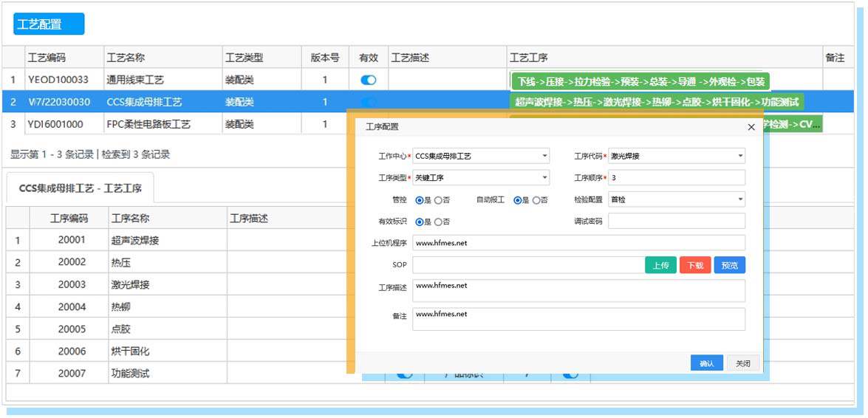The width and height of the screenshot is (868, 418).
Task: Click the 工序名称 column header
Action: [x=168, y=218]
